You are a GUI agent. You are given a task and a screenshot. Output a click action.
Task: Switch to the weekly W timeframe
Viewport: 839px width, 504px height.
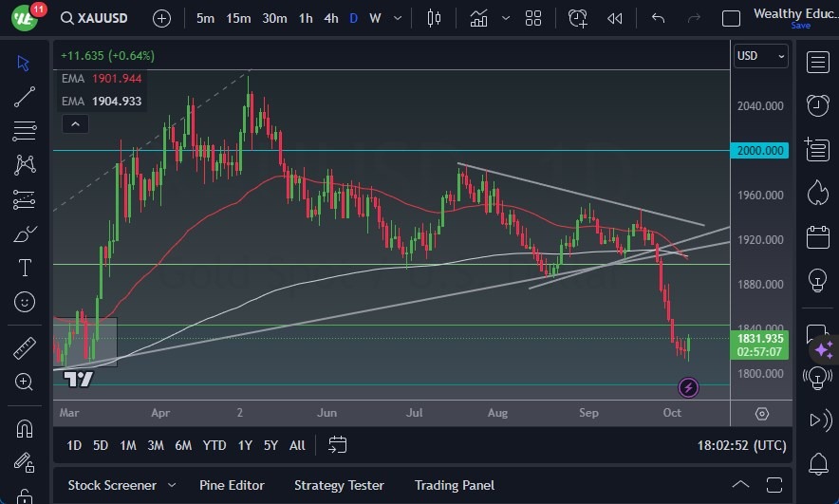(x=375, y=18)
